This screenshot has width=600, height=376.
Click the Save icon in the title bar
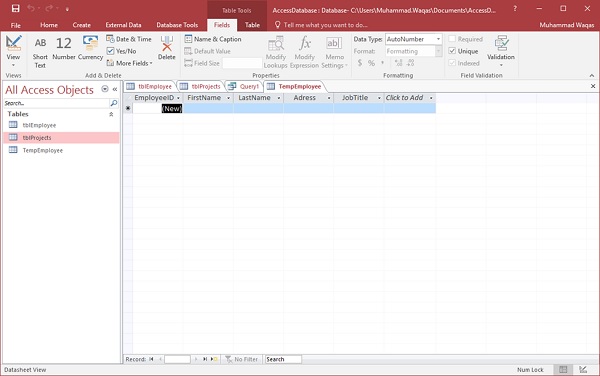click(15, 8)
